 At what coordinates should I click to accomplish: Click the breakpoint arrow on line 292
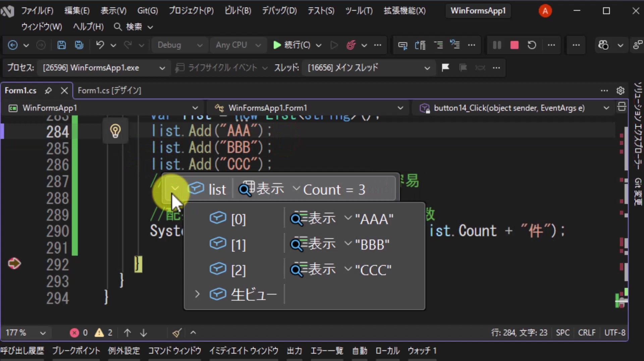pos(14,263)
